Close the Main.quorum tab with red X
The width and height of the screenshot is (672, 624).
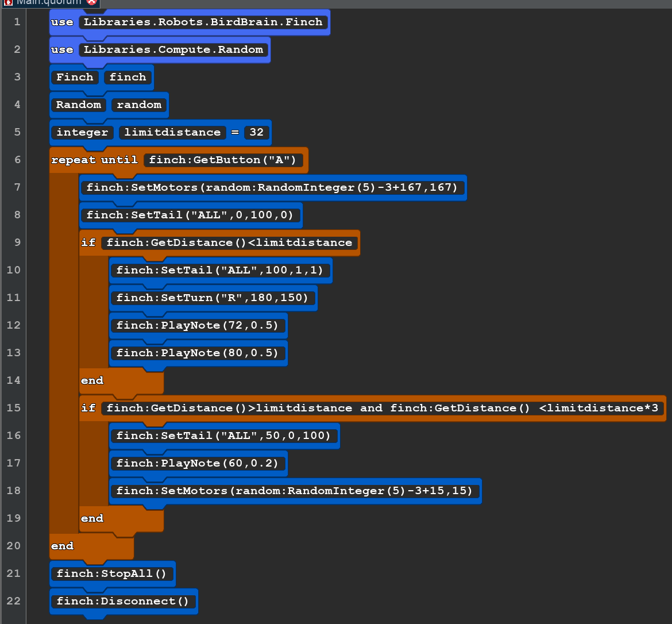click(x=91, y=2)
